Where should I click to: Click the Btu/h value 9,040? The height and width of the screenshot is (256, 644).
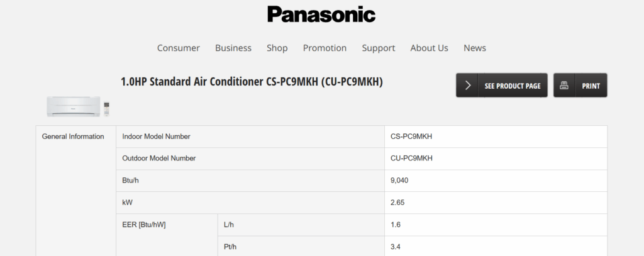coord(400,181)
